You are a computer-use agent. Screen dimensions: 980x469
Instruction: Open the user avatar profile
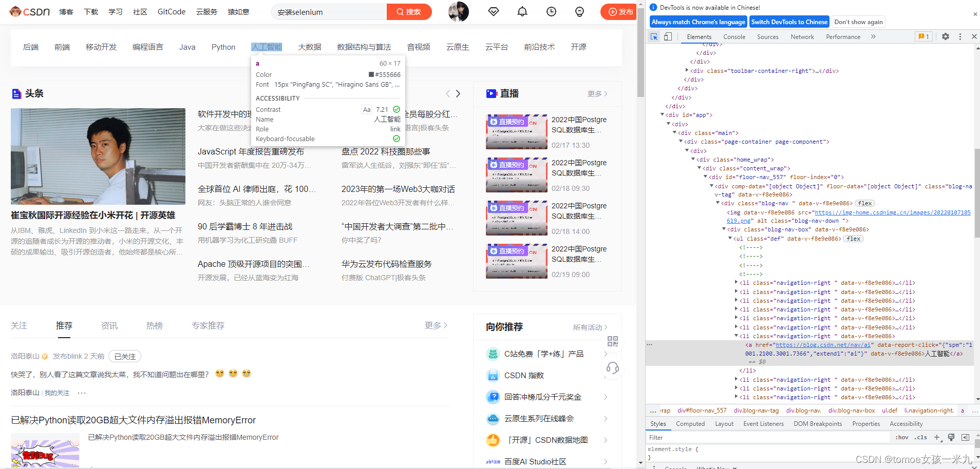point(458,12)
